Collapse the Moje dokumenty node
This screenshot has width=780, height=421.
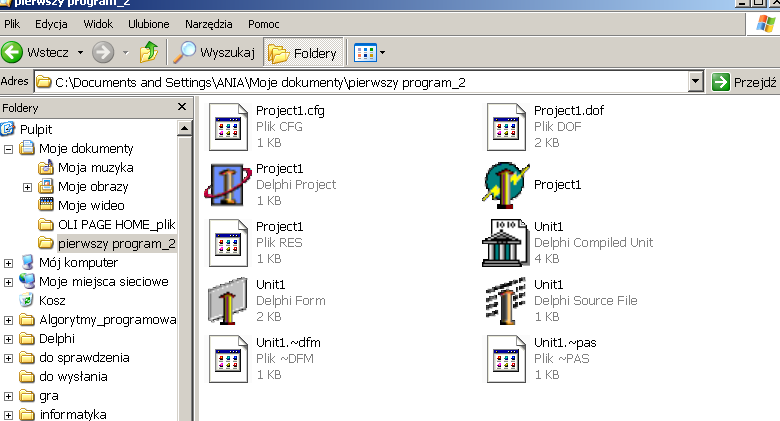(x=8, y=149)
